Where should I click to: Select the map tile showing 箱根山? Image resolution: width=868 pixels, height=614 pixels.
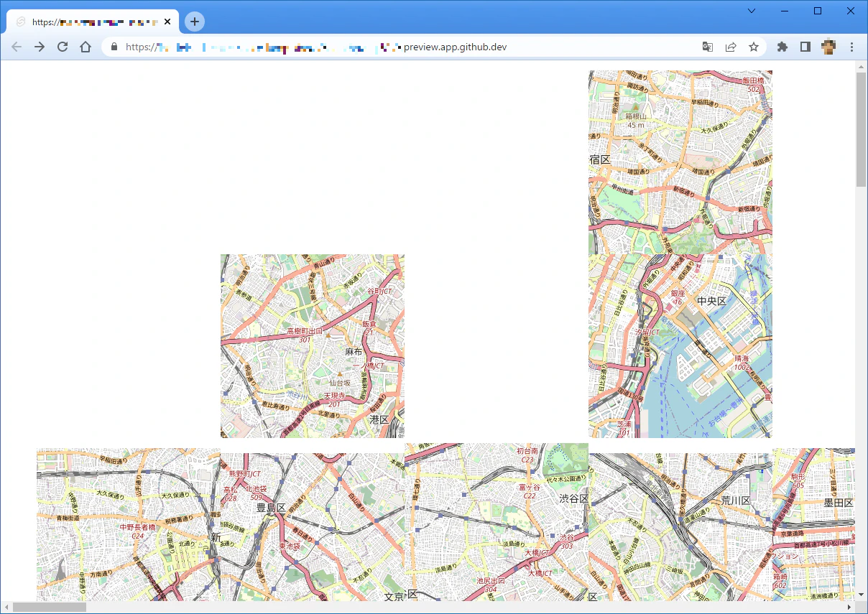click(680, 162)
